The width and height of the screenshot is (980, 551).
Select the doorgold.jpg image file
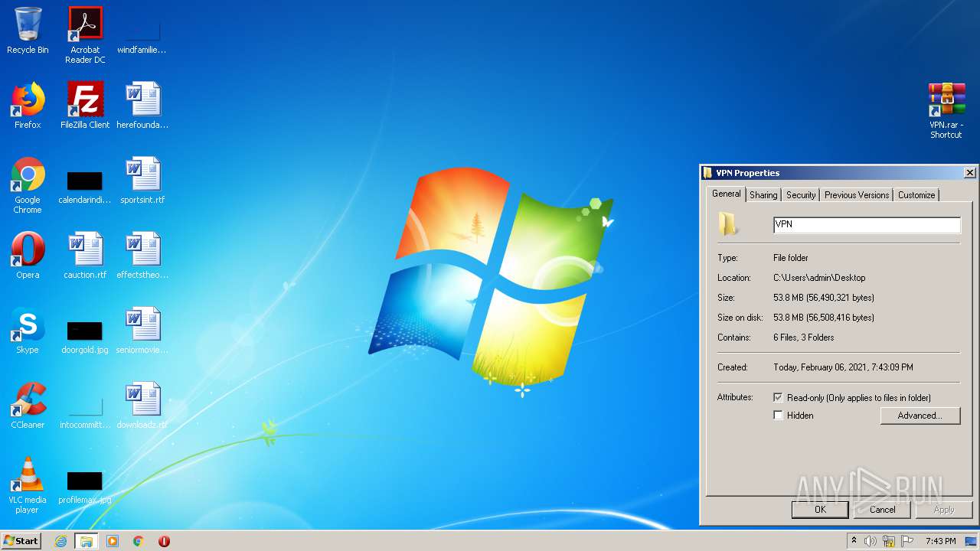[85, 337]
